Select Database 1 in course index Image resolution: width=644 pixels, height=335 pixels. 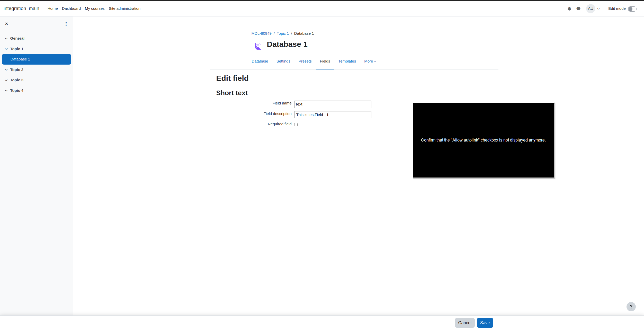(x=37, y=59)
